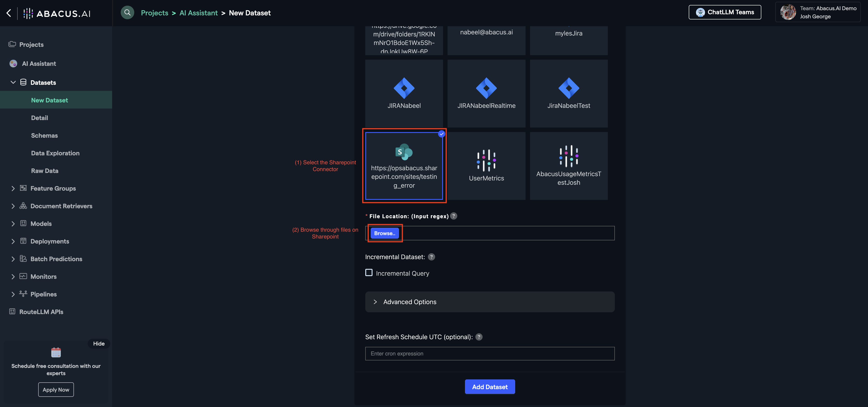
Task: Click the Incremental Dataset help icon
Action: point(432,257)
